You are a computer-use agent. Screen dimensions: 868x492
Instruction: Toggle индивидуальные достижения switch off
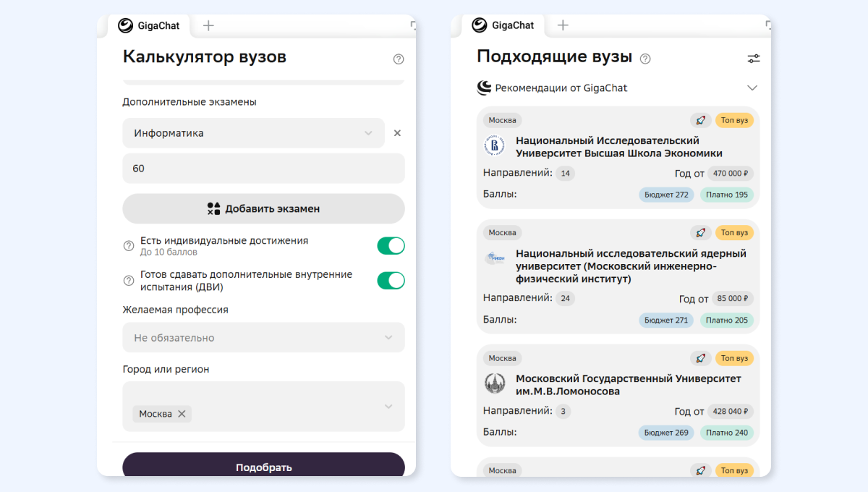(391, 246)
